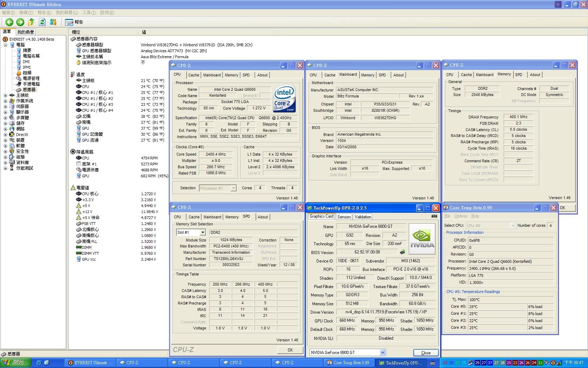
Task: Expand the 效能測試 tree node
Action: pyautogui.click(x=5, y=168)
